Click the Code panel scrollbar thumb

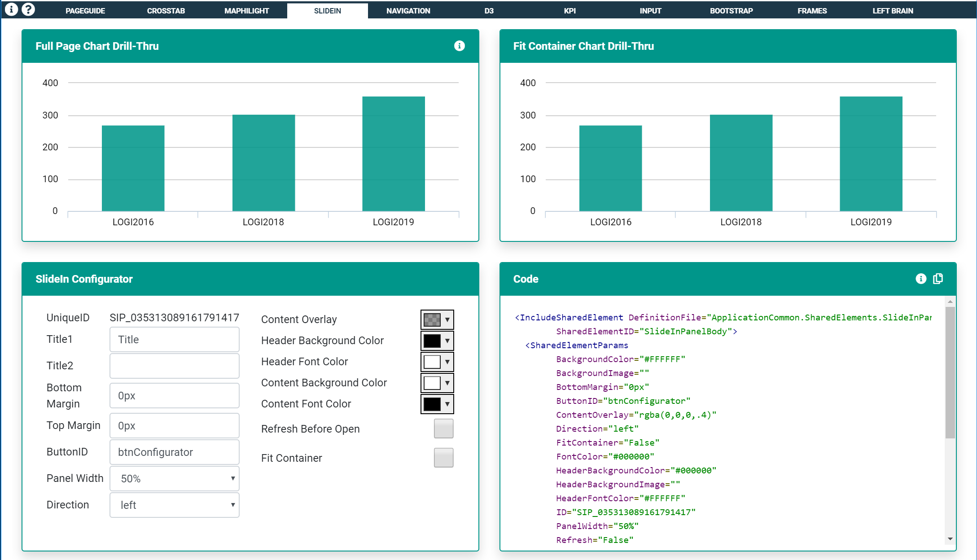pyautogui.click(x=950, y=372)
